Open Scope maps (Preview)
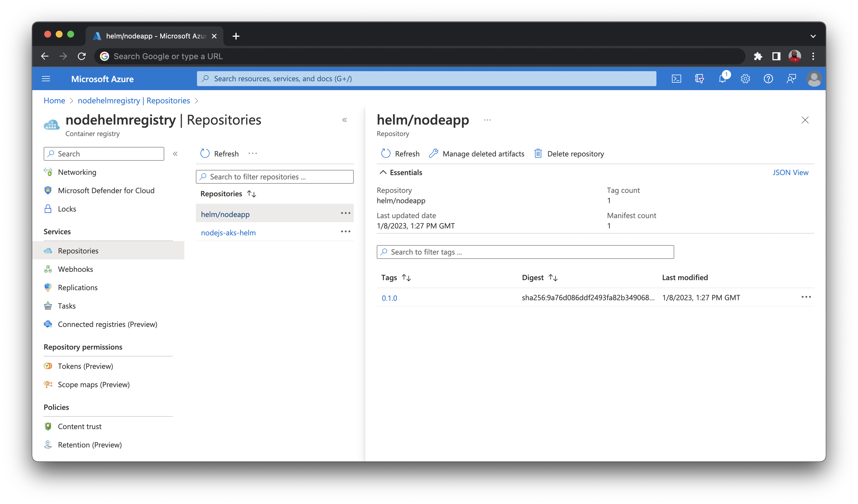 click(94, 384)
